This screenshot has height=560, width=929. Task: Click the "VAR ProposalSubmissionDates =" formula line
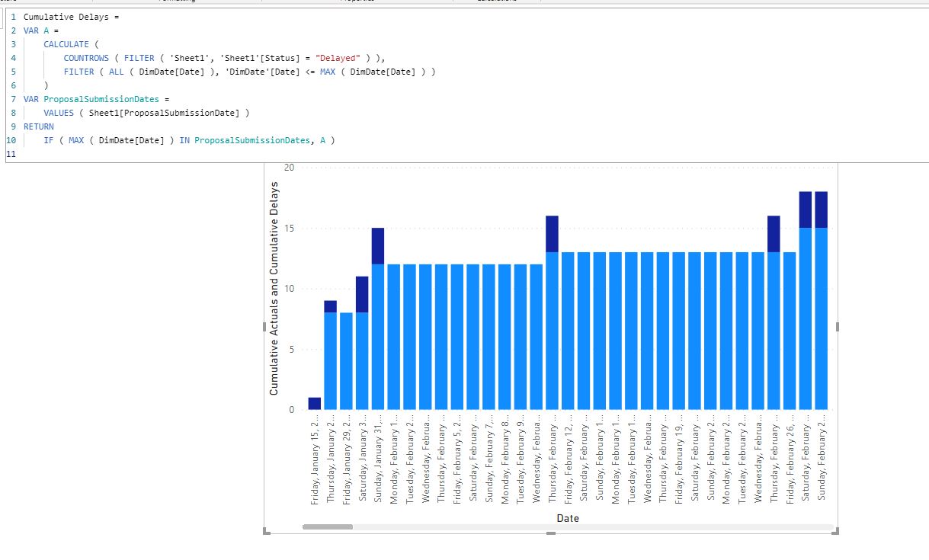pyautogui.click(x=96, y=99)
